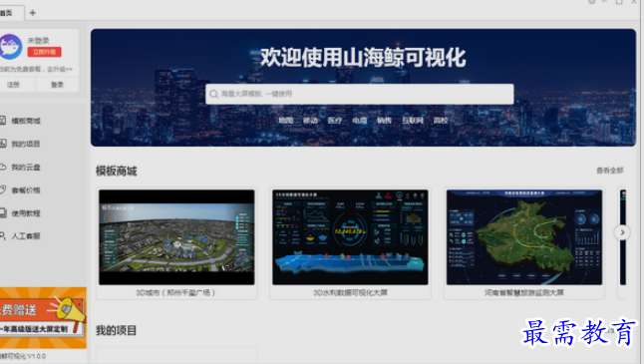The width and height of the screenshot is (644, 364).
Task: Focus the template search input field
Action: pyautogui.click(x=359, y=94)
